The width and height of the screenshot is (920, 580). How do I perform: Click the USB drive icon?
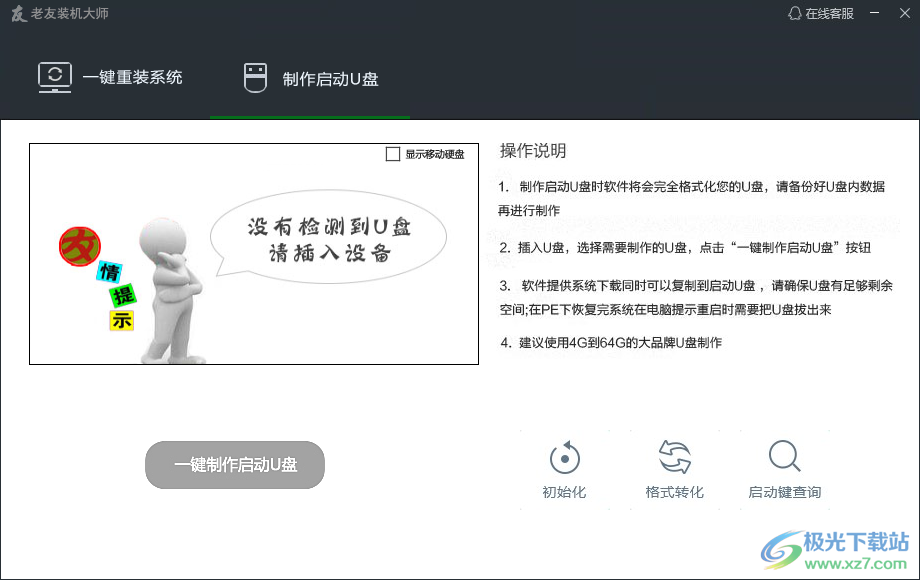255,78
